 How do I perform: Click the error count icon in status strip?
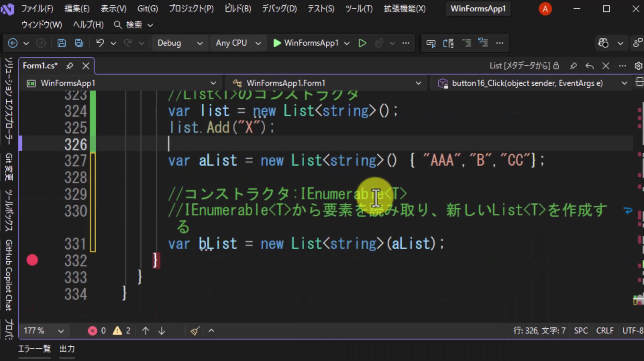pos(92,331)
